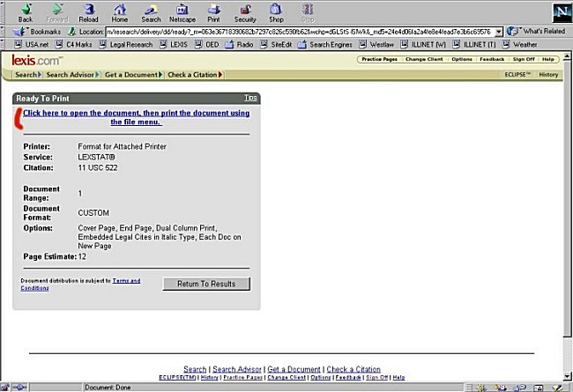
Task: Click the scrollbar down arrow
Action: 567,376
